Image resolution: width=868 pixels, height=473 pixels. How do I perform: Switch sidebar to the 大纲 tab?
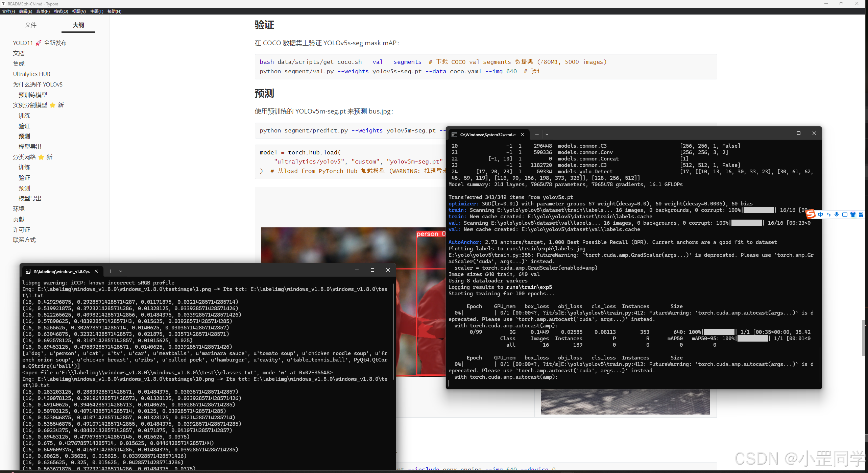point(78,25)
